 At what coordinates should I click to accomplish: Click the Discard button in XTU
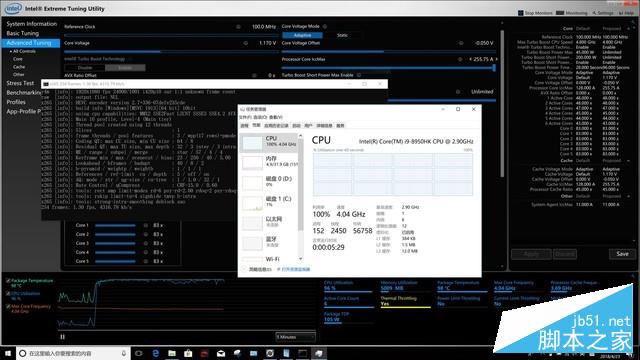point(565,254)
